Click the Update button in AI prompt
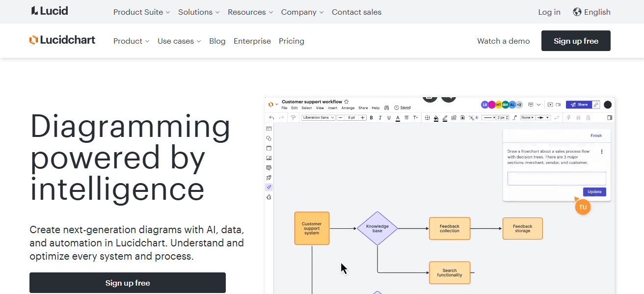Image resolution: width=644 pixels, height=294 pixels. 594,192
